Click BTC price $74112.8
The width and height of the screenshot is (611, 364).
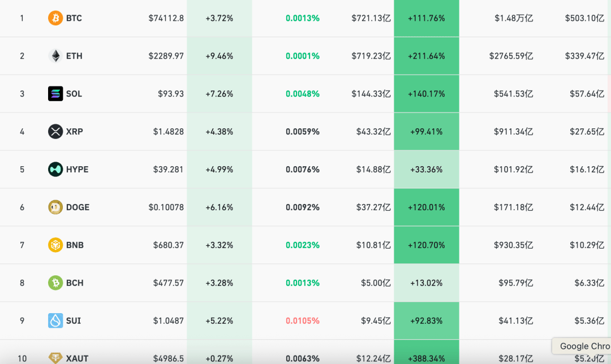pyautogui.click(x=166, y=18)
